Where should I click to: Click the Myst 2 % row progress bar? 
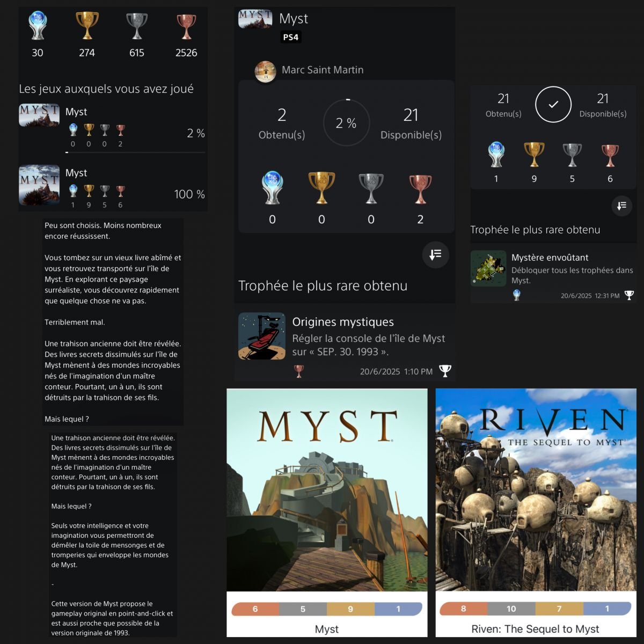click(x=135, y=153)
